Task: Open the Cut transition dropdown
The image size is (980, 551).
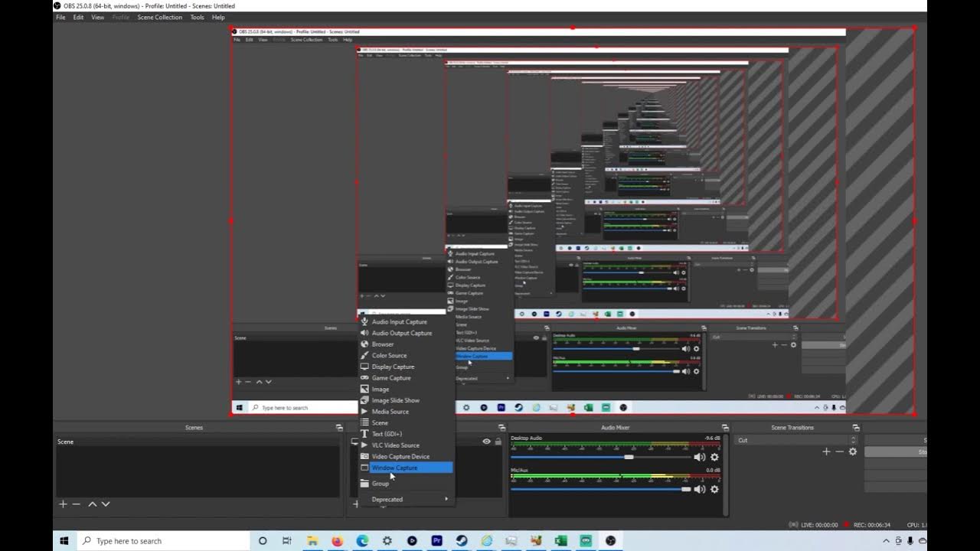Action: [796, 440]
